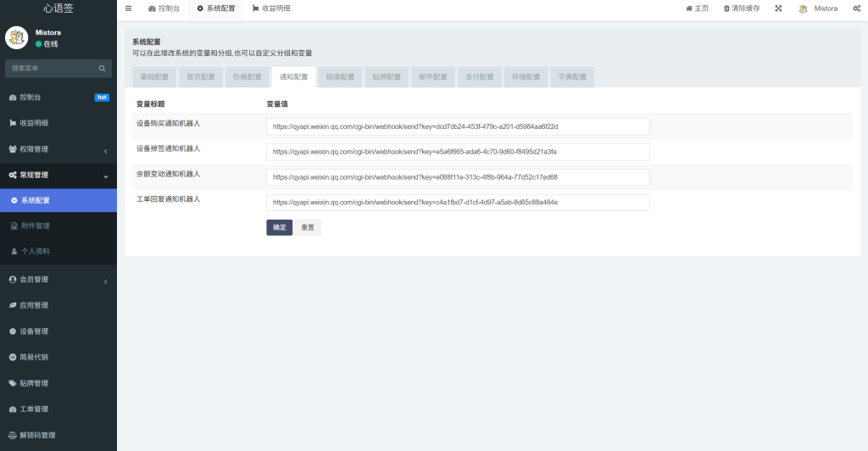Go to 主页 home link
868x451 pixels.
697,8
